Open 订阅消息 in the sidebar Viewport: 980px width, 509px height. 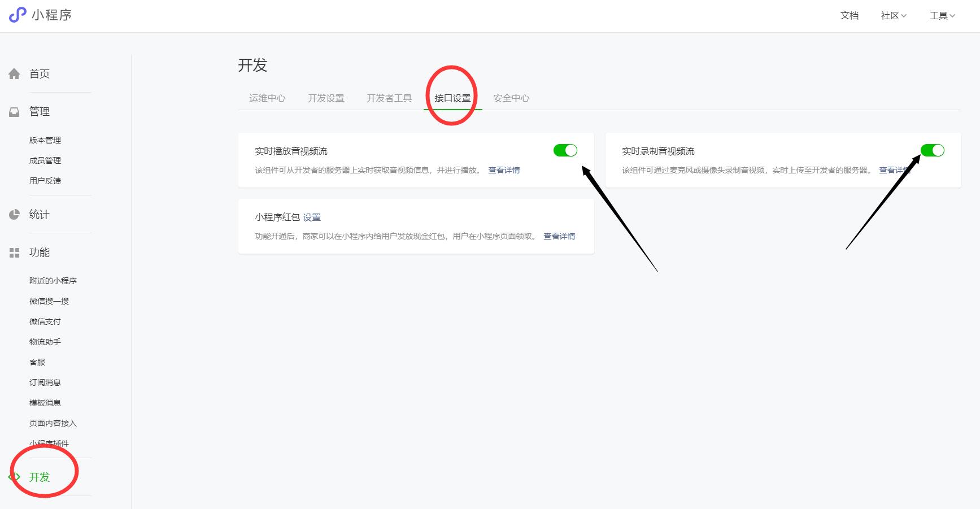click(x=45, y=382)
